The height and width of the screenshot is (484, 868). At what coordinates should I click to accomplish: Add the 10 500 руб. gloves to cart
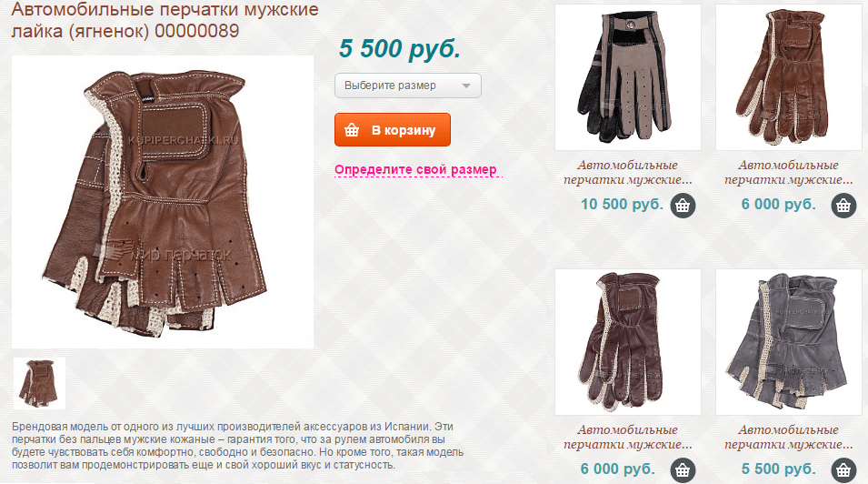(683, 205)
